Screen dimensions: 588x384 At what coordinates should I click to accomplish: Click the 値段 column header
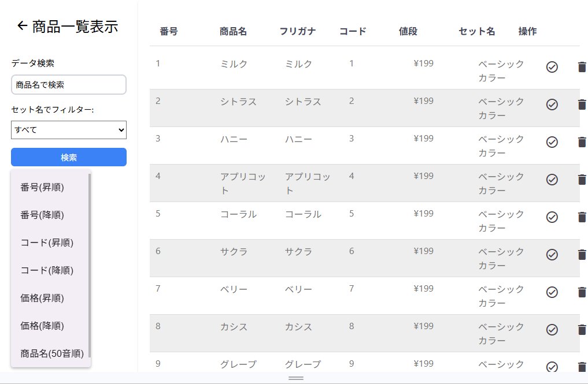[x=408, y=31]
